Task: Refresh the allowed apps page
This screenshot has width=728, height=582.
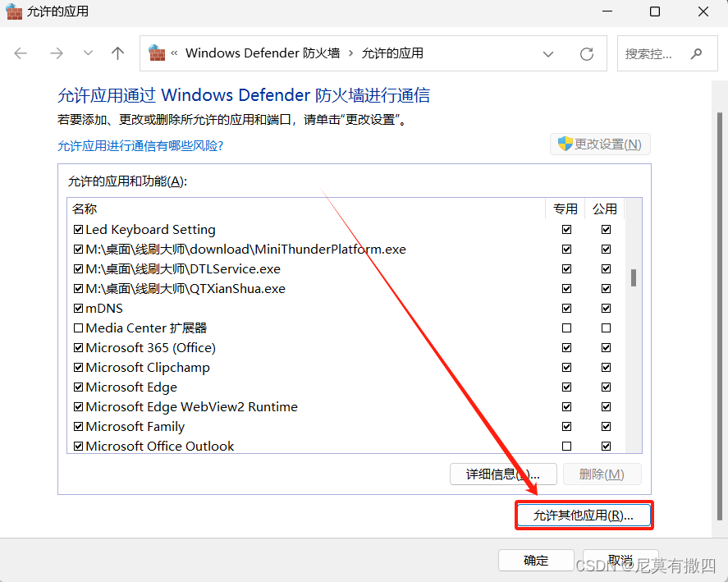Action: coord(587,54)
